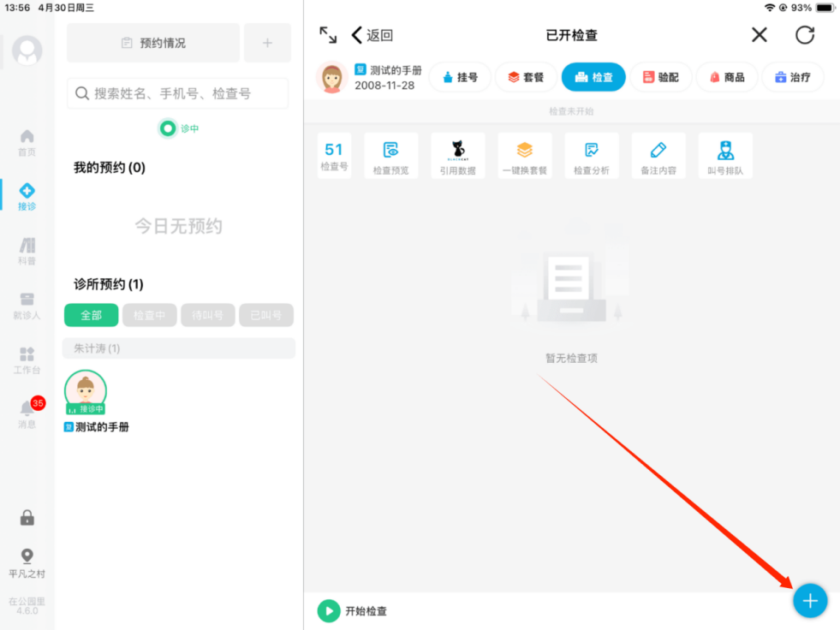Open 检查分析 analysis tool
Viewport: 840px width, 630px height.
[x=591, y=157]
